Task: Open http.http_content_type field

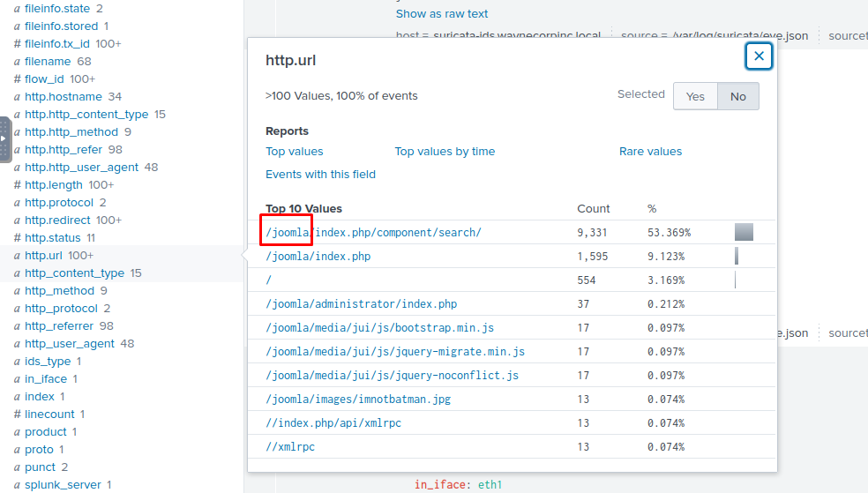Action: (x=86, y=115)
